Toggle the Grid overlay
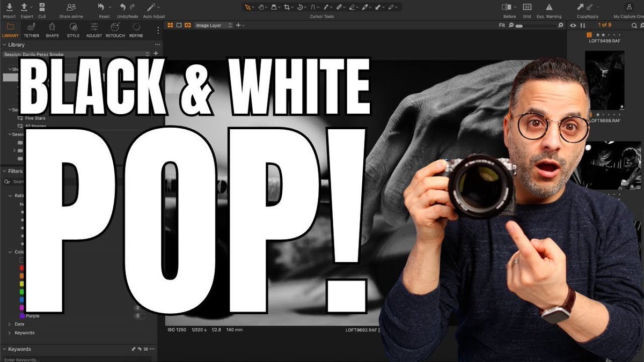Screen dimensions: 644x362 click(x=527, y=8)
